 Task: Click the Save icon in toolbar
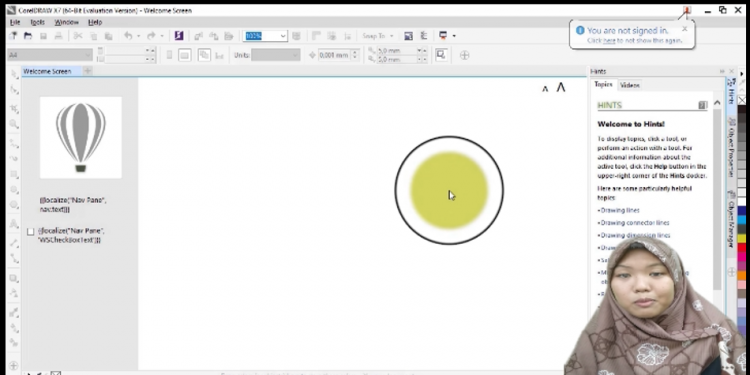pos(44,36)
